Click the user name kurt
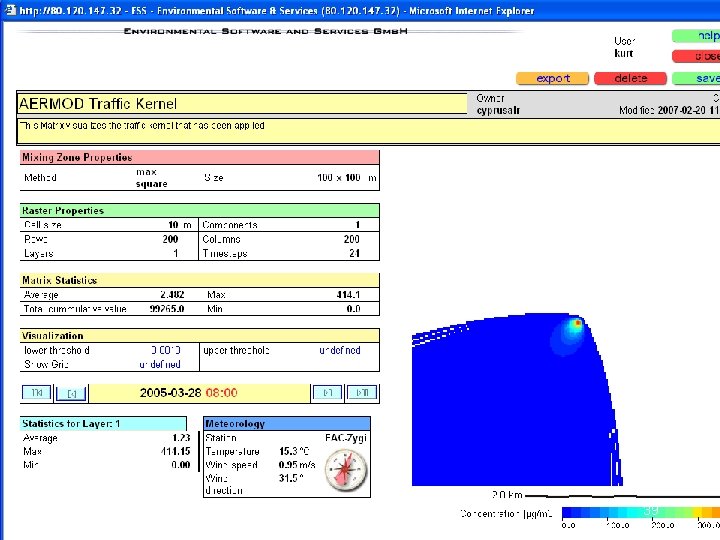 pos(624,53)
